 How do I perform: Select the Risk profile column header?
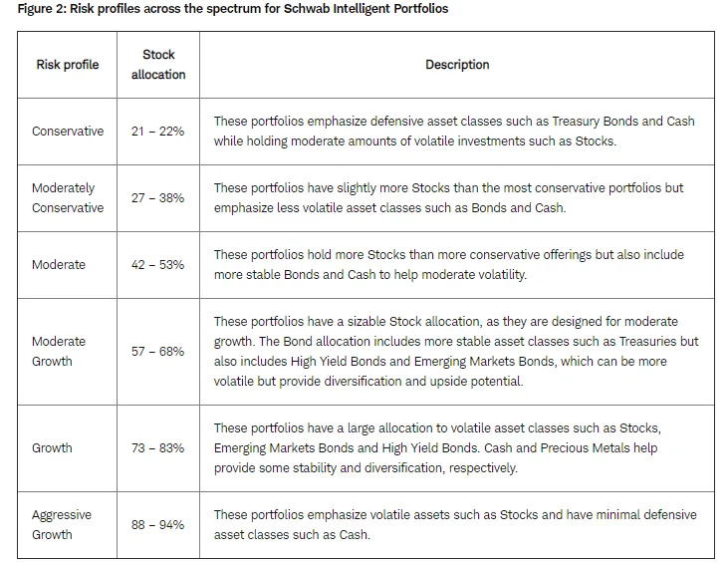pos(68,65)
